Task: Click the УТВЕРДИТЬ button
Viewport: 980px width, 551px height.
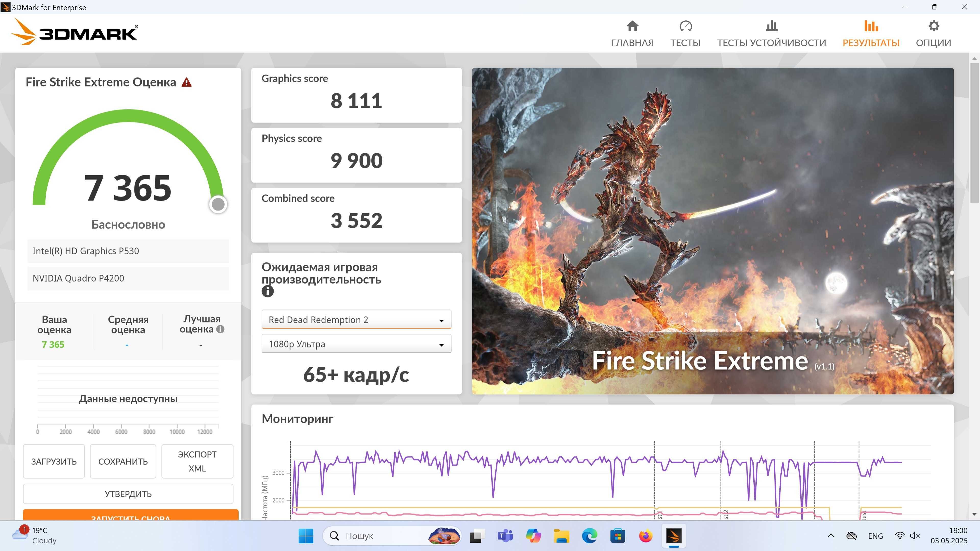Action: (x=128, y=494)
